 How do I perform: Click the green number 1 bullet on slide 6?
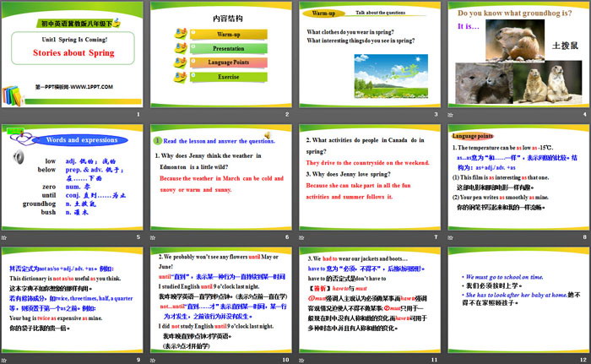pos(157,141)
